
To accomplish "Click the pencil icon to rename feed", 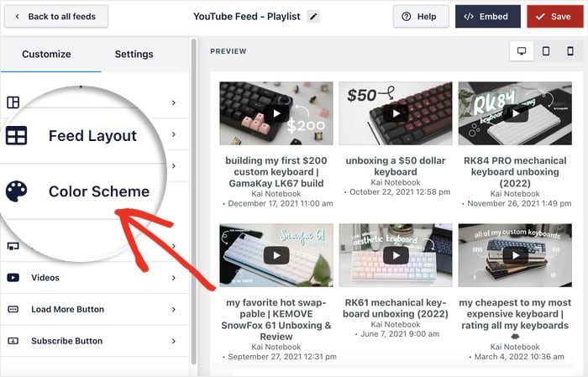I will point(313,16).
